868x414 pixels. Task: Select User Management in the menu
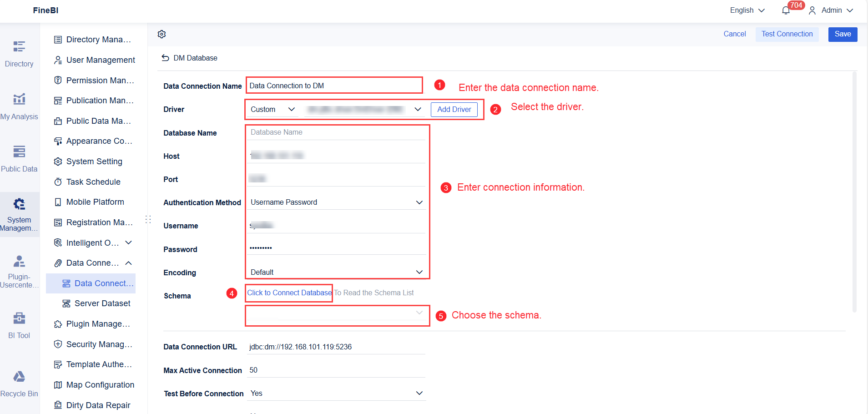101,60
